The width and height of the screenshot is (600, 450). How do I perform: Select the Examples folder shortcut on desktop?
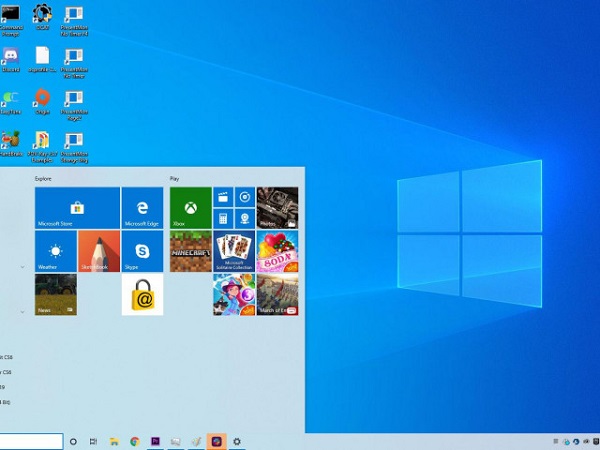[42, 147]
